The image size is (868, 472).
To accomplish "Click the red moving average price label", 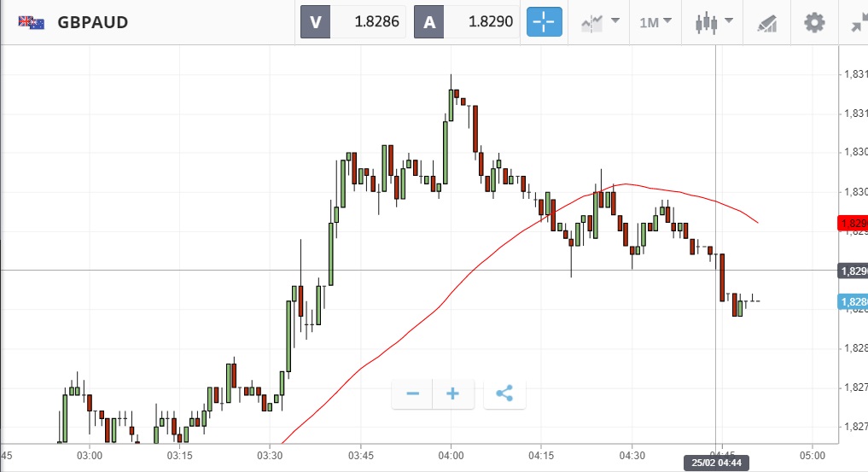I will click(x=853, y=224).
